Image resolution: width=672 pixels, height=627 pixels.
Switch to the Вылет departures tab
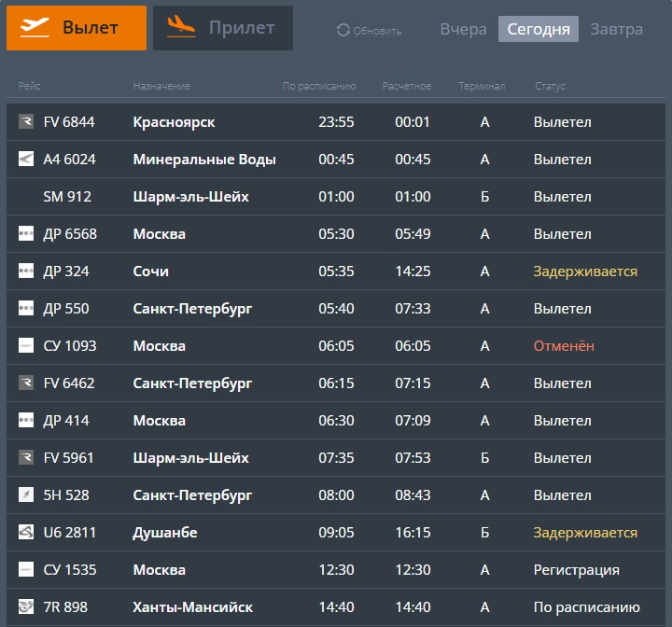77,28
